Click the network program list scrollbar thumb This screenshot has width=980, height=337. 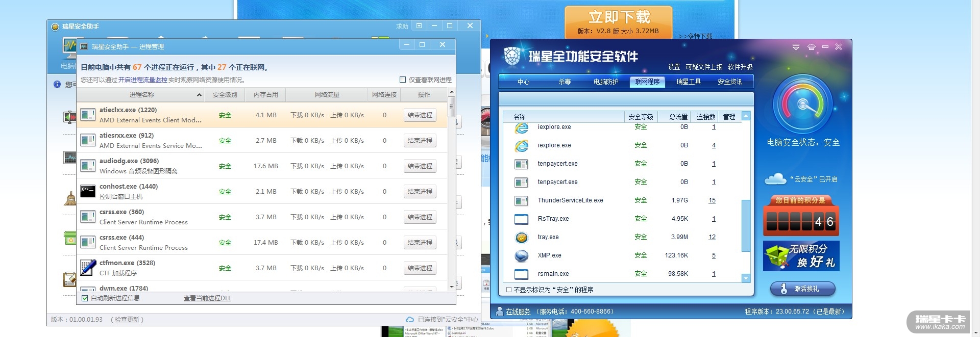point(746,226)
